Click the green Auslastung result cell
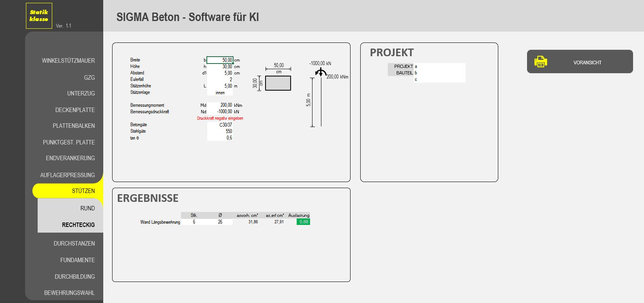This screenshot has height=303, width=644. point(303,222)
